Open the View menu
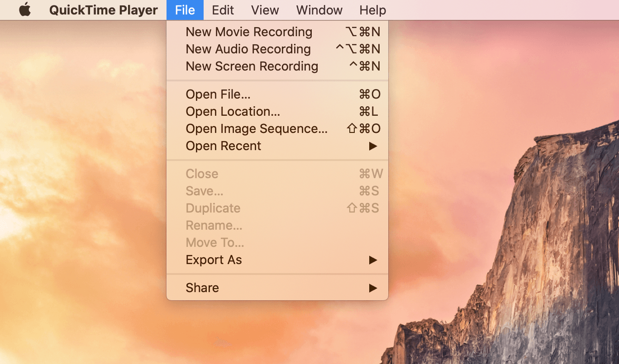This screenshot has width=619, height=364. (265, 10)
